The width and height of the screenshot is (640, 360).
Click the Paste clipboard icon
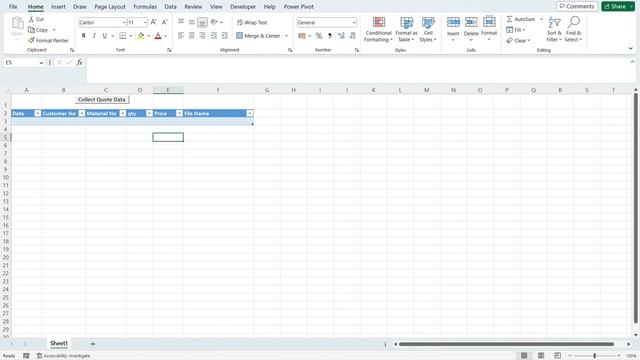coord(17,23)
